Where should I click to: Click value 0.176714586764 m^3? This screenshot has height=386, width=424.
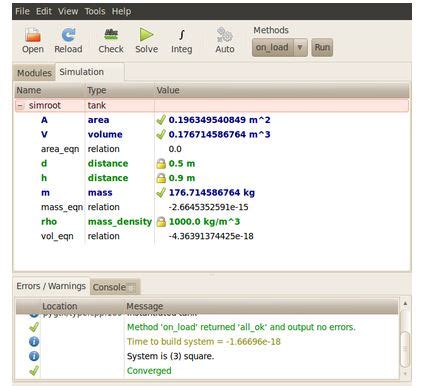pos(219,134)
